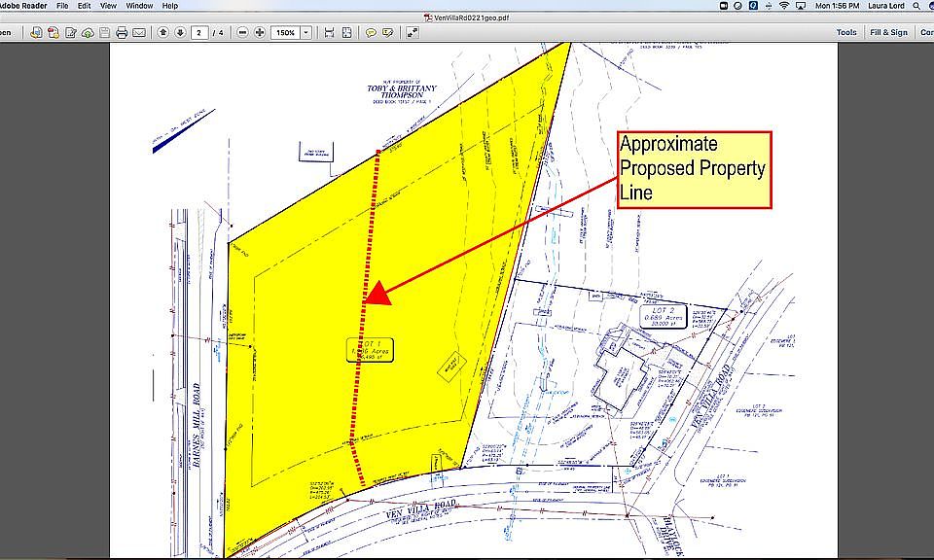Viewport: 934px width, 560px height.
Task: Click the LOT 2 0.689 Acres label
Action: coord(663,317)
